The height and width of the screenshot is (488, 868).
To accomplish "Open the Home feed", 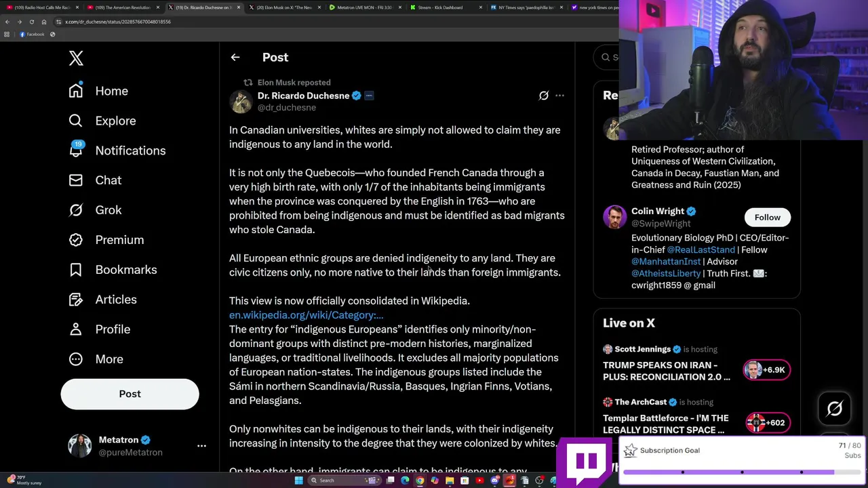I will 98,91.
